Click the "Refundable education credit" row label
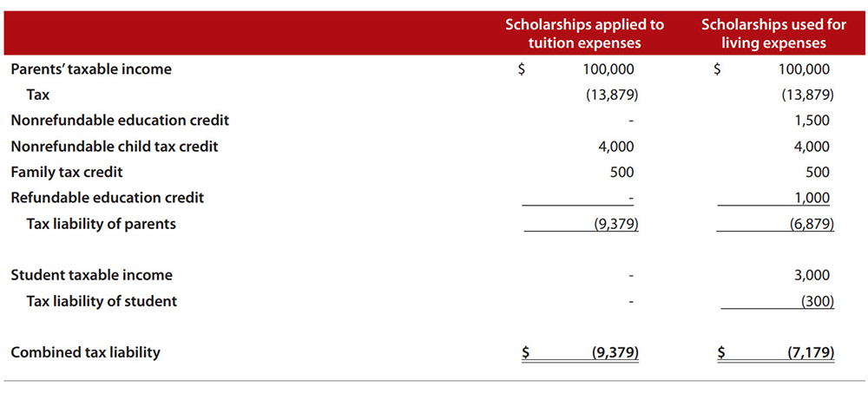The width and height of the screenshot is (868, 400). (x=107, y=198)
